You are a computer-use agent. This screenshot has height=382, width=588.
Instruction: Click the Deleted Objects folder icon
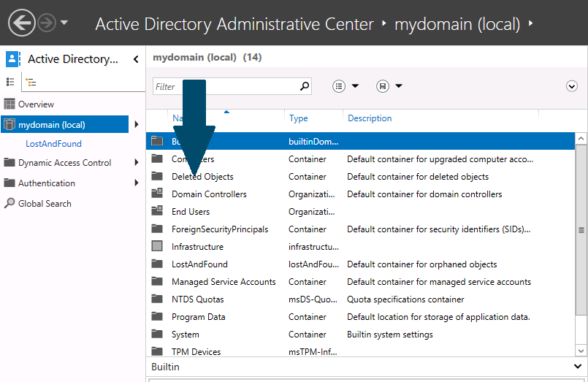click(157, 176)
